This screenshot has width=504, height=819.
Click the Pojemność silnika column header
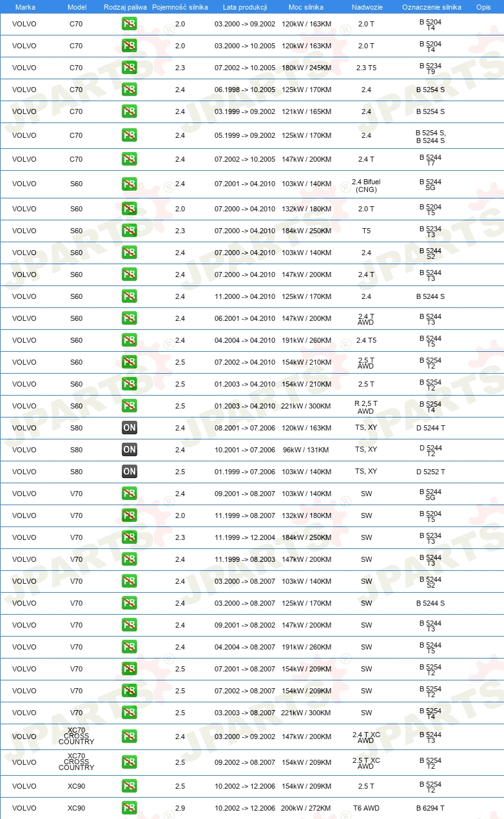click(x=180, y=6)
